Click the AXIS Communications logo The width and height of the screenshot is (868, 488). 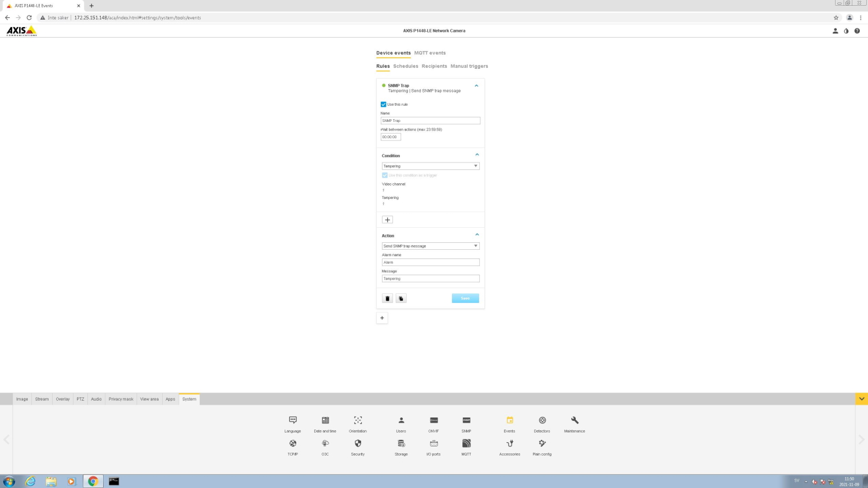click(x=21, y=31)
